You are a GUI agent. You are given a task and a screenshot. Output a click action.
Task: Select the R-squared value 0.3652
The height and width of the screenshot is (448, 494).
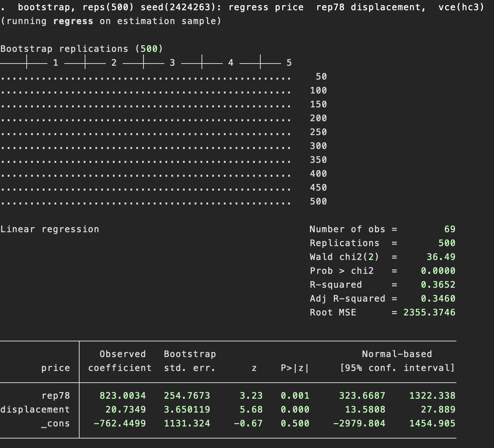[438, 285]
